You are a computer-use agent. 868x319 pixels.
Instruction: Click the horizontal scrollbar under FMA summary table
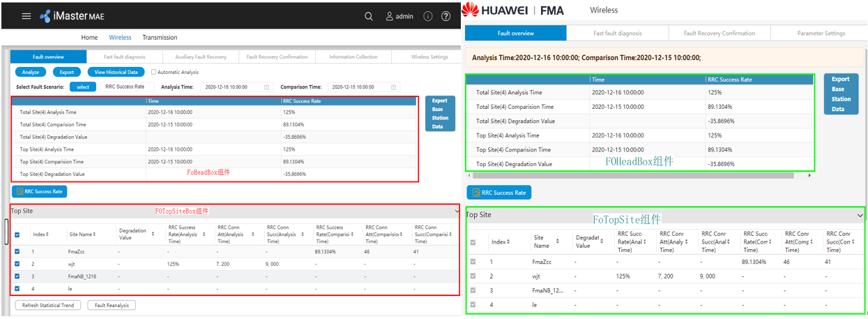pos(633,175)
